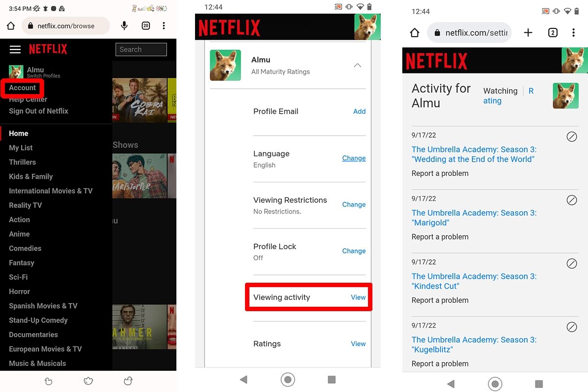
Task: Tap the left gesture icon in bottom bar
Action: click(x=49, y=381)
